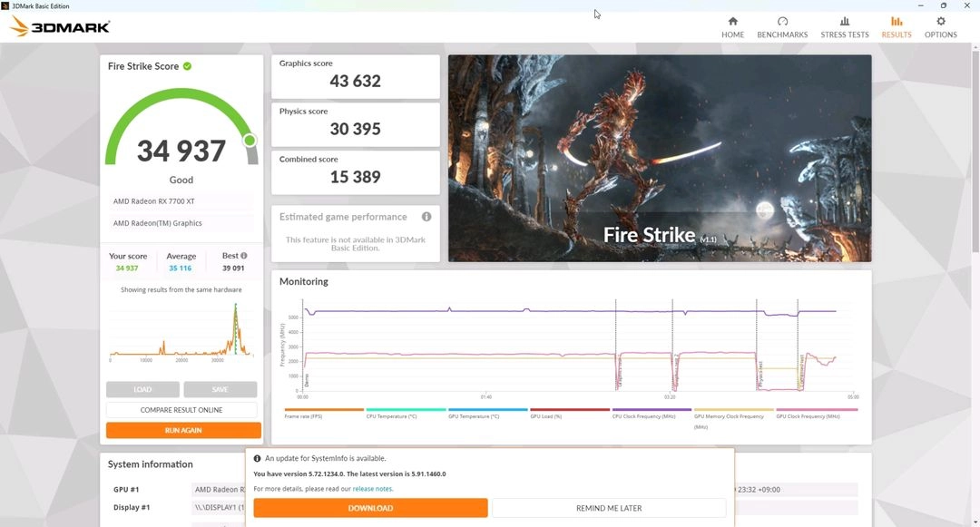Image resolution: width=980 pixels, height=527 pixels.
Task: Restore down the 3DMark window
Action: [944, 5]
